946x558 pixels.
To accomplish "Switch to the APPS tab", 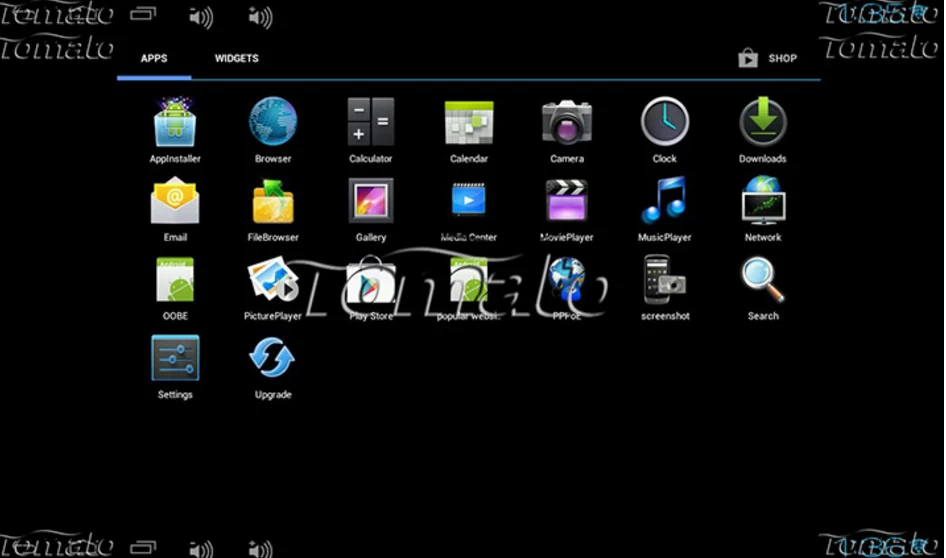I will (154, 59).
